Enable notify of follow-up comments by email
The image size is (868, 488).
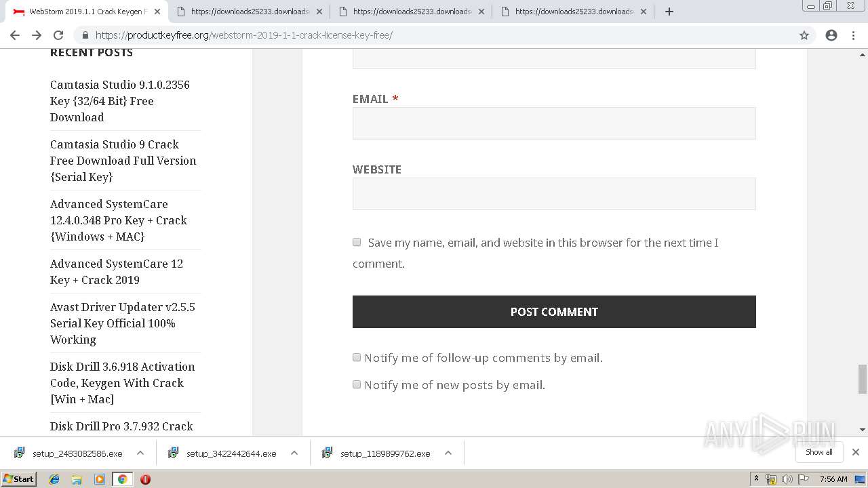357,357
